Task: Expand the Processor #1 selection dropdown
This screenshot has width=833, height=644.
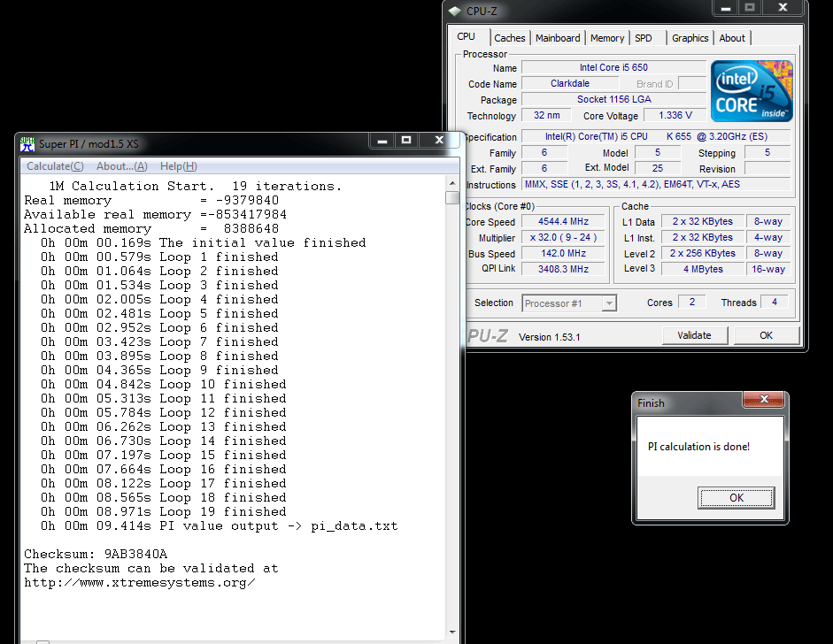Action: (609, 303)
